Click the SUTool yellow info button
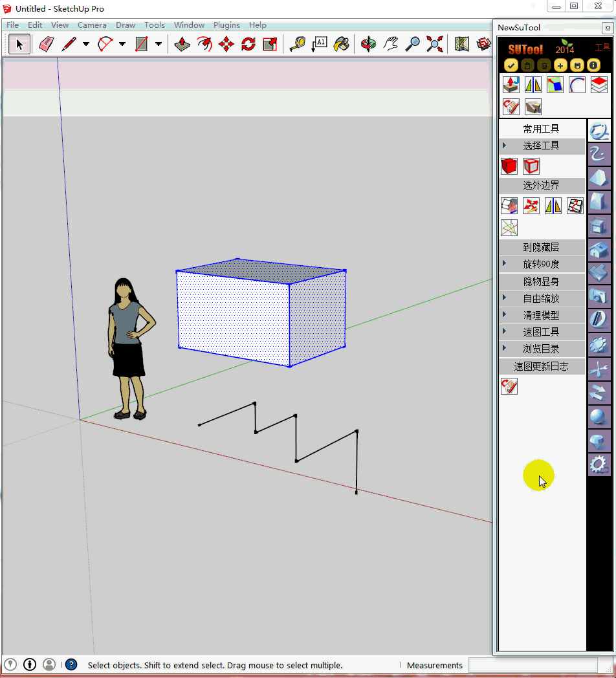This screenshot has height=678, width=616. [x=593, y=66]
